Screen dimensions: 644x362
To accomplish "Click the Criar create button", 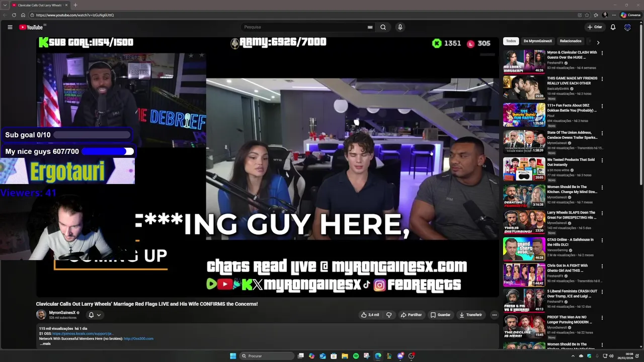I will click(x=595, y=27).
